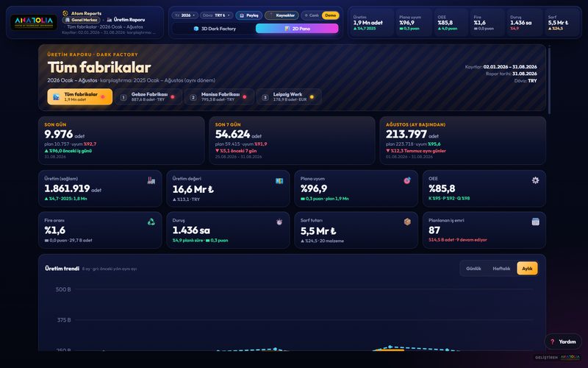Click the question mark icon beside Yardım
The width and height of the screenshot is (588, 368).
click(553, 342)
